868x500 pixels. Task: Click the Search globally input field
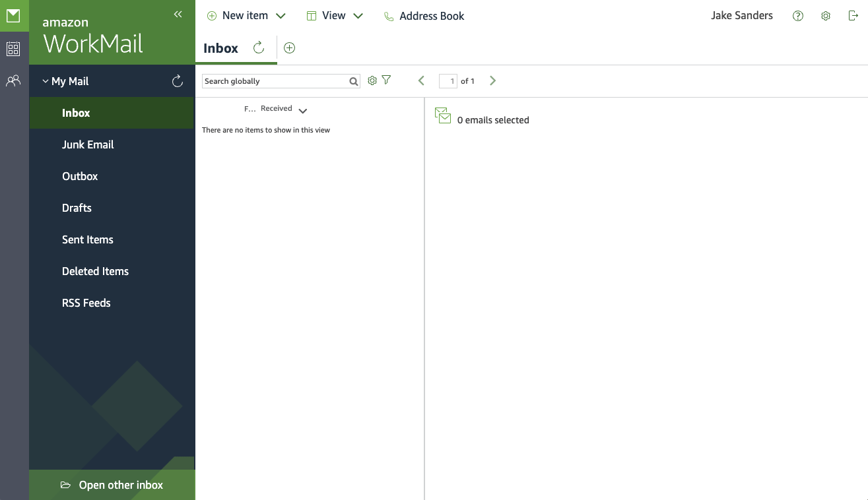tap(275, 81)
